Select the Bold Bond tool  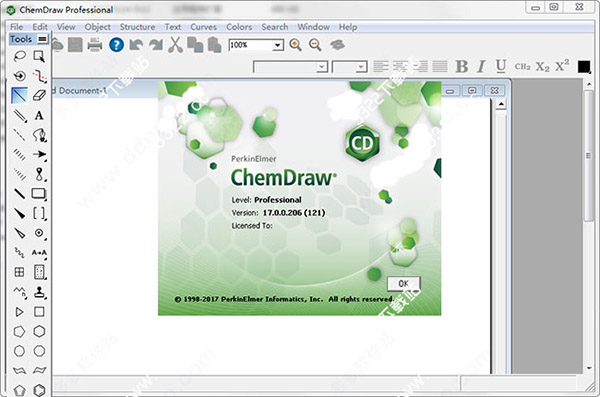coord(19,194)
